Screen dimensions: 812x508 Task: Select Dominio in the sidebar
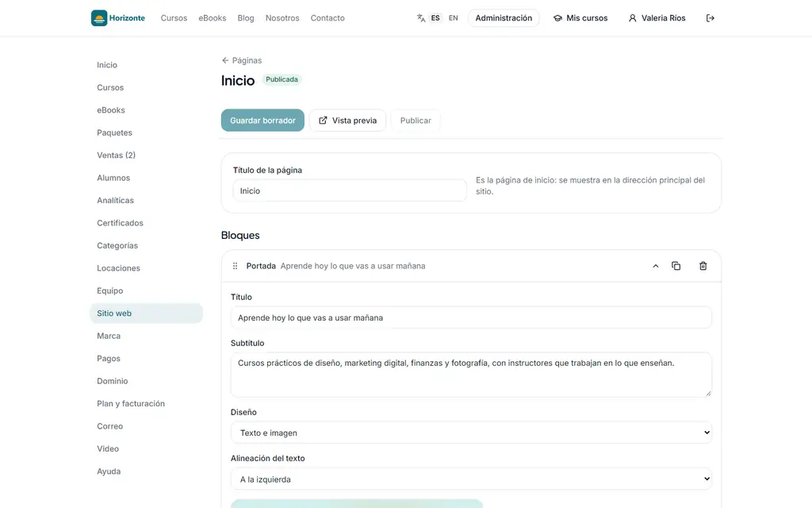[146, 381]
